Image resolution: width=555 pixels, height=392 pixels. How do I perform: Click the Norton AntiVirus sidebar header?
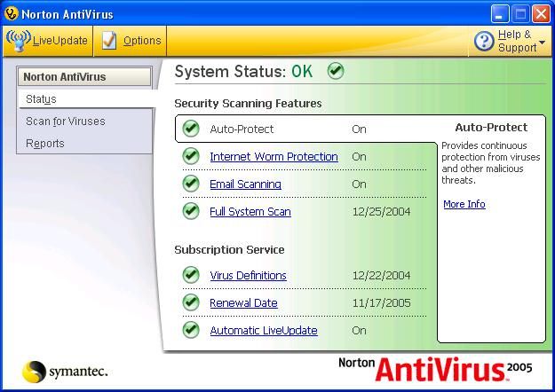[84, 76]
